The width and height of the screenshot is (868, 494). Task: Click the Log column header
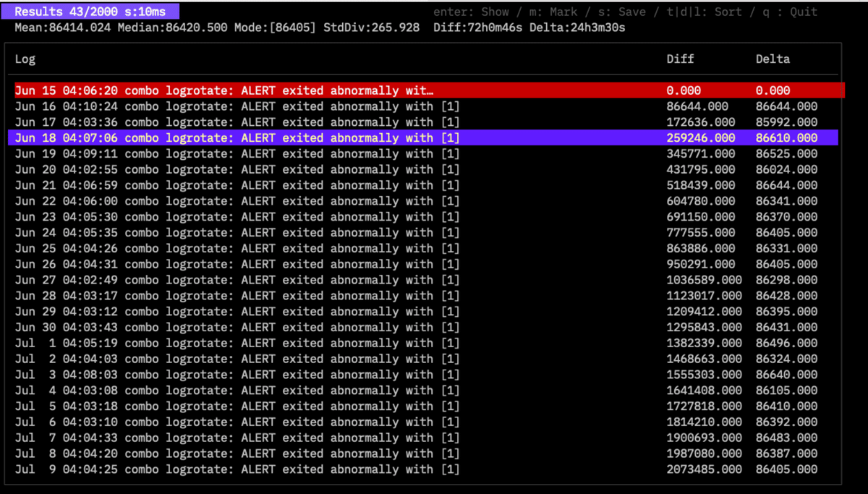[25, 59]
